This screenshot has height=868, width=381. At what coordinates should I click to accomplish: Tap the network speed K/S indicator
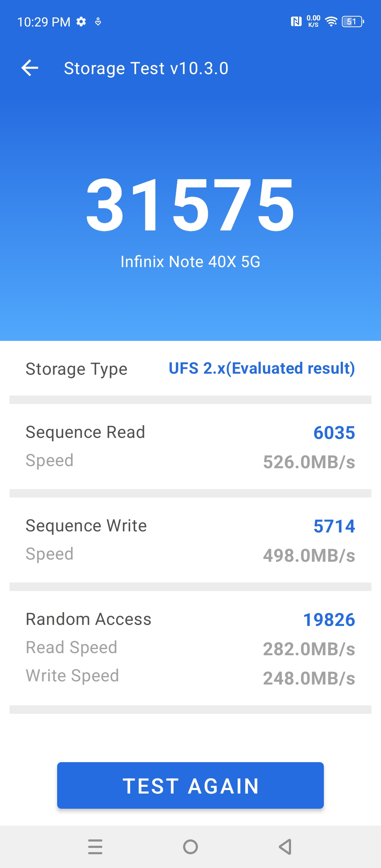[x=313, y=21]
